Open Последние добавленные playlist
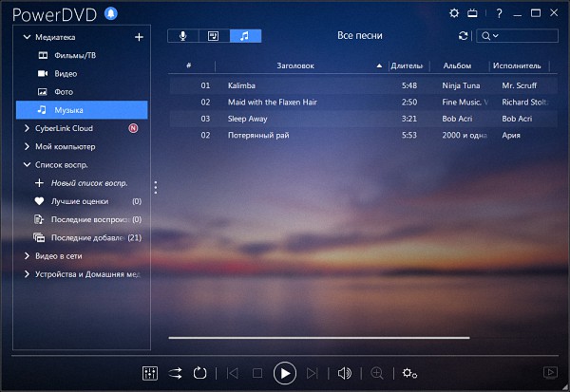 click(82, 237)
